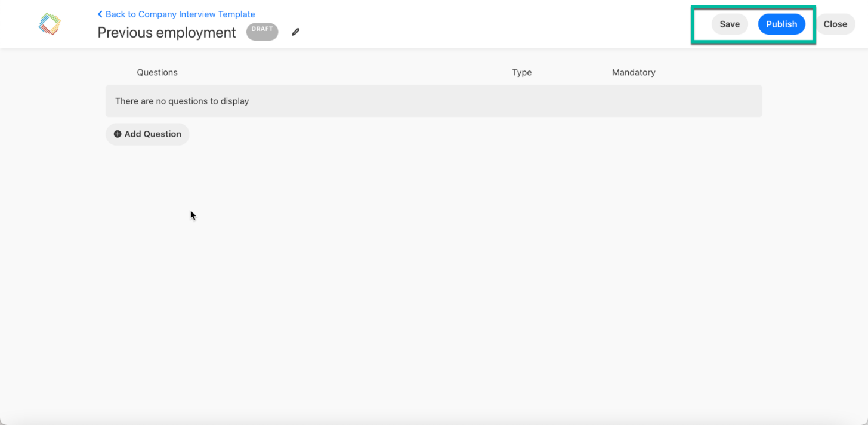Click the colorful company logo
Screen dimensions: 868x425
[x=50, y=24]
